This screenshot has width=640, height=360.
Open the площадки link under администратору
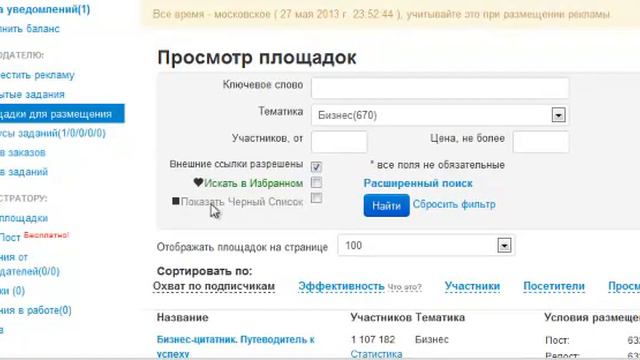(24, 218)
